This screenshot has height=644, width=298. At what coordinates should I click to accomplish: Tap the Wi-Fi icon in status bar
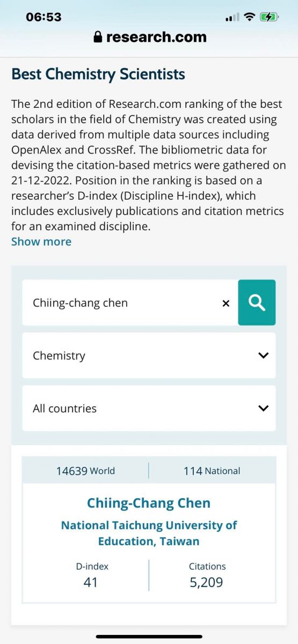(x=249, y=17)
